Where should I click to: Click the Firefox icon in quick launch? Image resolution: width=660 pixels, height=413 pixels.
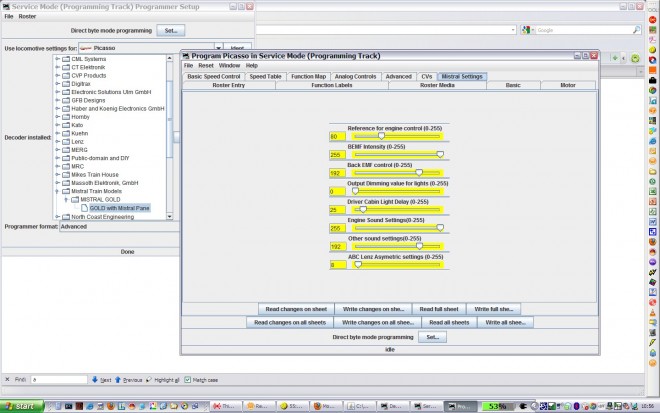111,406
